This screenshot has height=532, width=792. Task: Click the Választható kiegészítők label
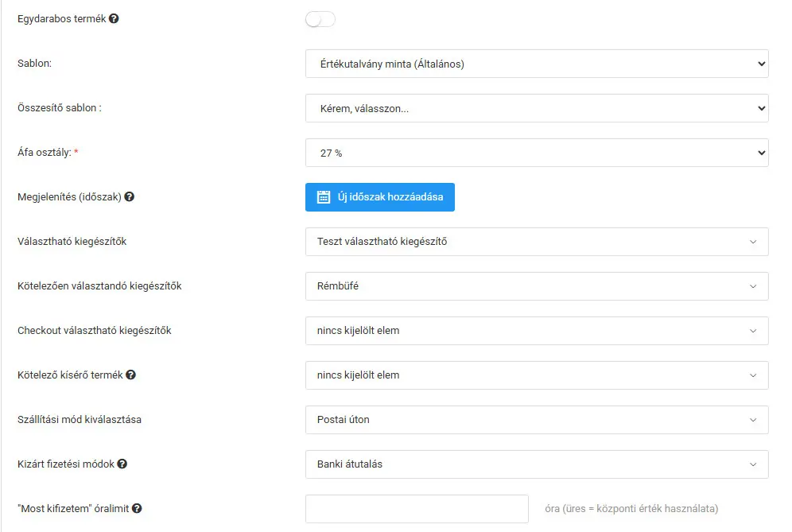[72, 242]
